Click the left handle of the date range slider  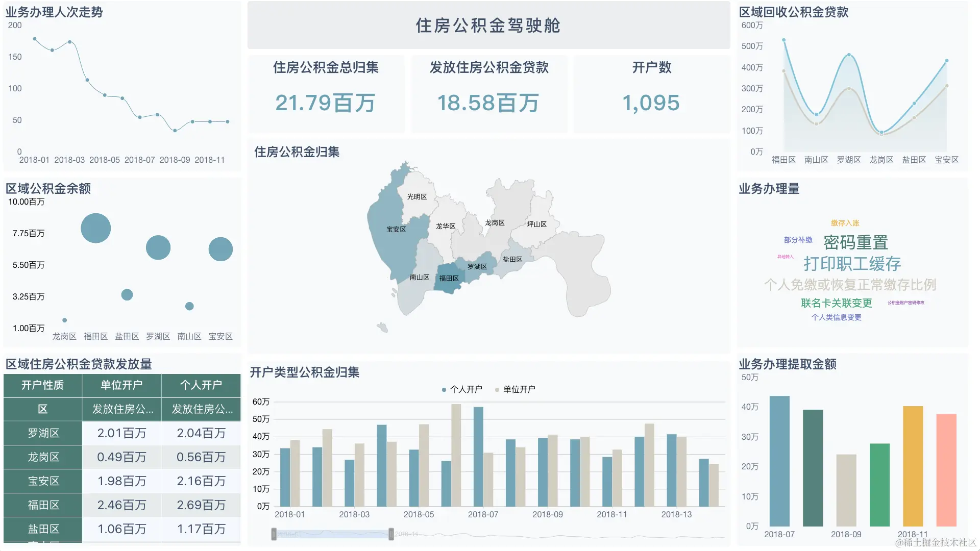coord(274,534)
